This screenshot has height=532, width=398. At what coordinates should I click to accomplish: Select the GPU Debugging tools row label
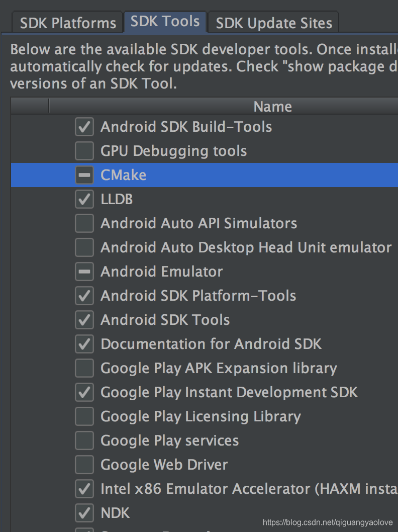173,151
